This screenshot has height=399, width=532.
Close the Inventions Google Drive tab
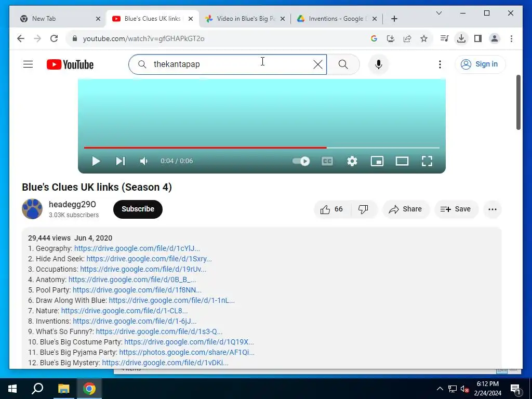click(x=374, y=19)
